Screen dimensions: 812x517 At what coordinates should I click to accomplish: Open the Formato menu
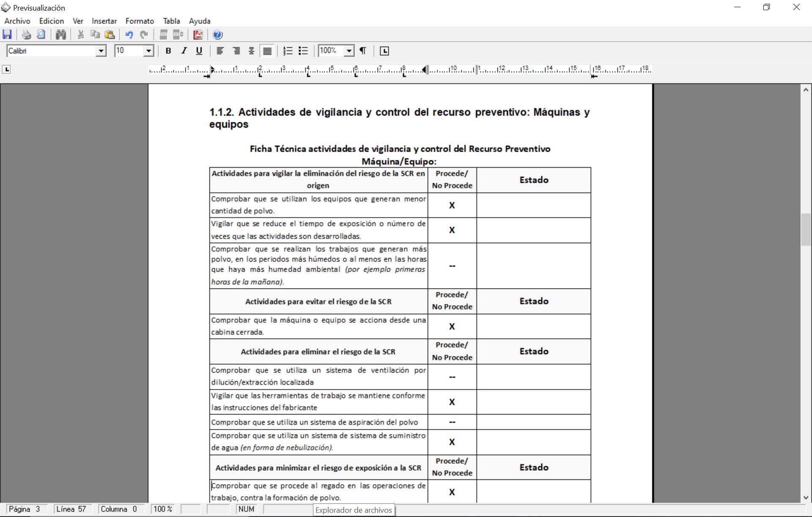coord(140,21)
